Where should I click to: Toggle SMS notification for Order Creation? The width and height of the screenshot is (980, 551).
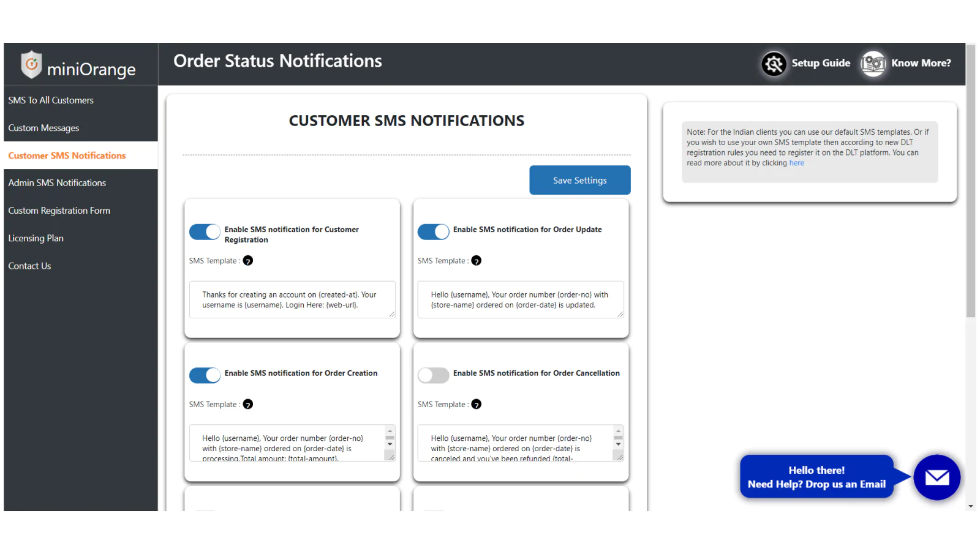click(x=205, y=375)
